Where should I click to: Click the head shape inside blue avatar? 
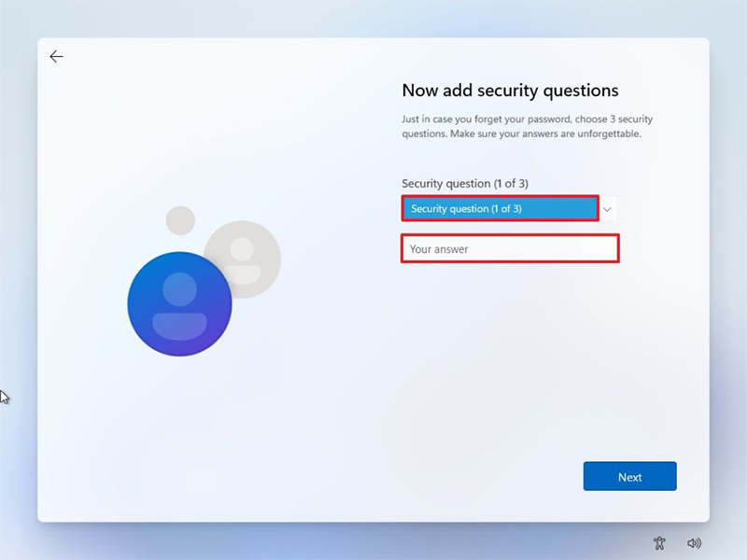[179, 289]
